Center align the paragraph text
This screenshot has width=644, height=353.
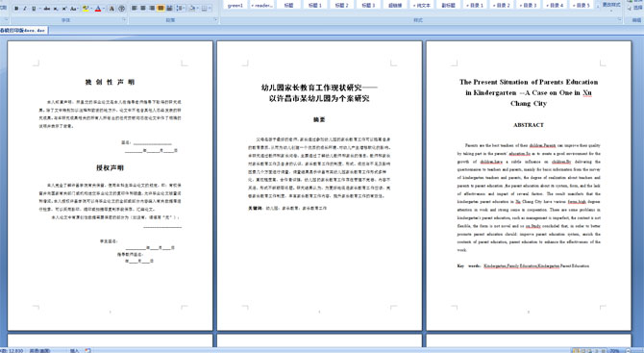pyautogui.click(x=143, y=9)
